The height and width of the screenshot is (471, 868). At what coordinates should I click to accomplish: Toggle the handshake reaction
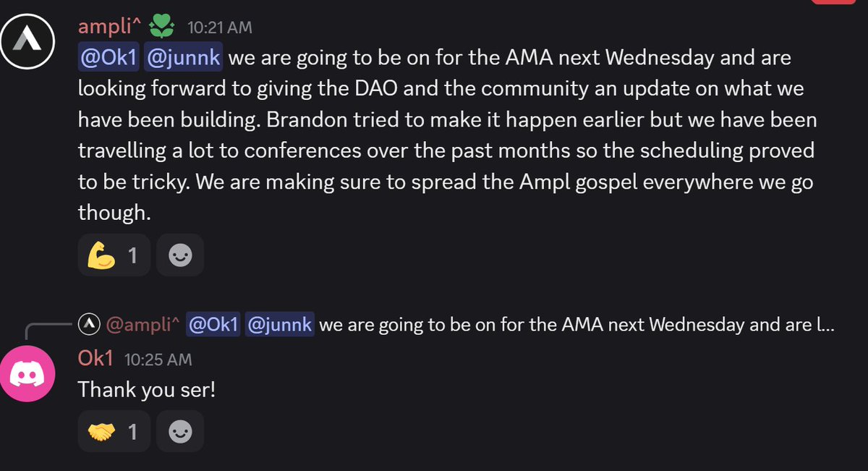click(114, 432)
